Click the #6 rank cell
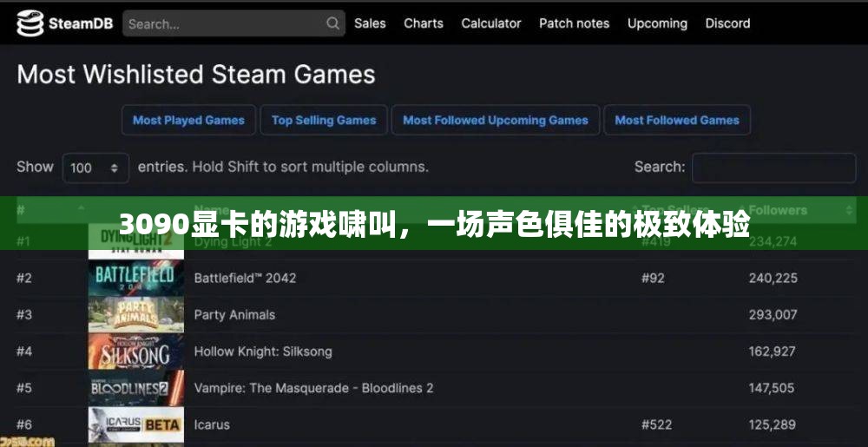 pyautogui.click(x=23, y=425)
